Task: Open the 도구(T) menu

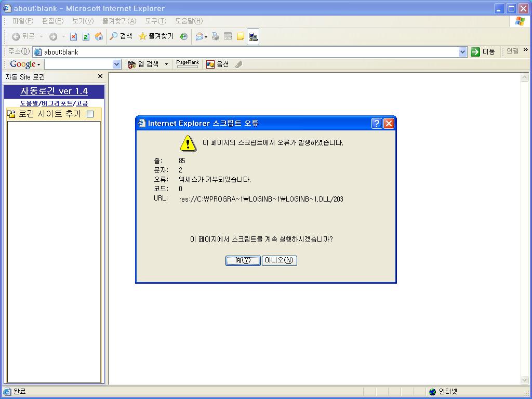Action: point(155,21)
